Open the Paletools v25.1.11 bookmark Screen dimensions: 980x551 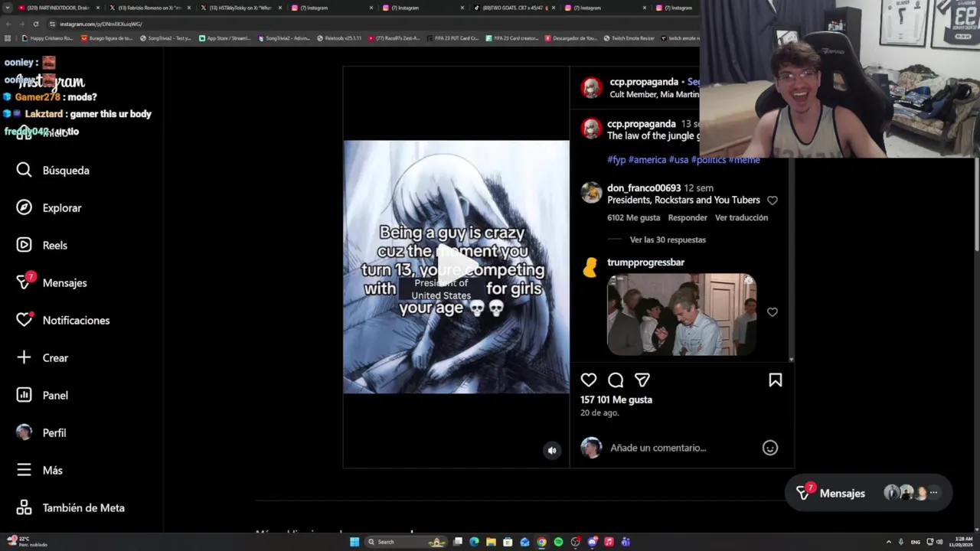pos(339,38)
